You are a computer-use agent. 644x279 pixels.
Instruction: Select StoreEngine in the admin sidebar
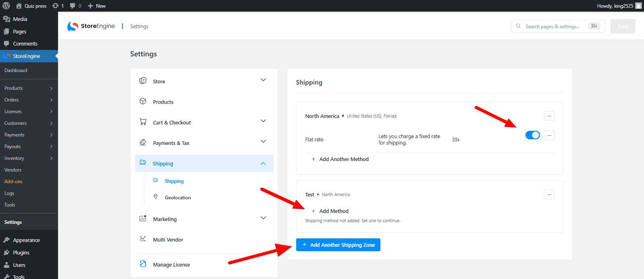[29, 56]
